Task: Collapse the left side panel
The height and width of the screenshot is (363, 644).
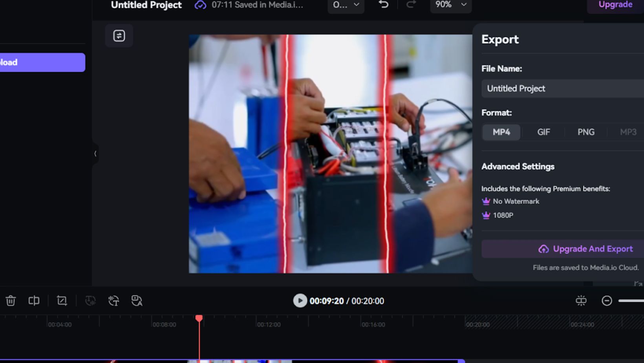Action: (x=95, y=154)
